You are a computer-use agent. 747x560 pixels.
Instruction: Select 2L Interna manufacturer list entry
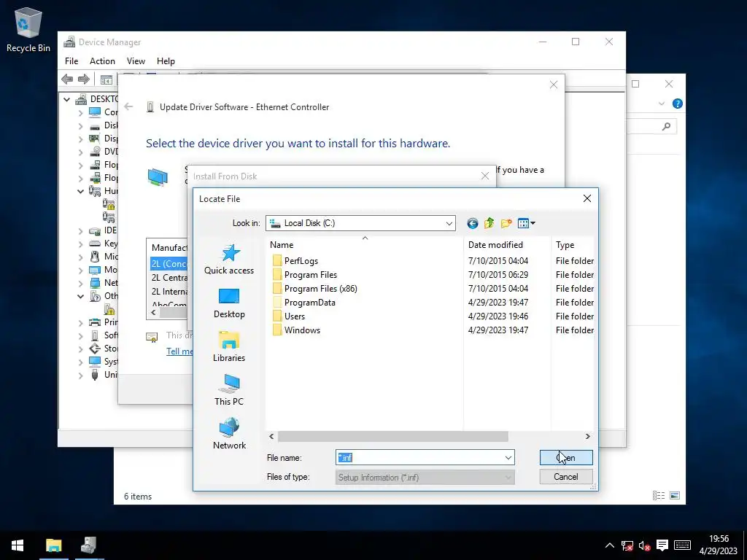[169, 292]
